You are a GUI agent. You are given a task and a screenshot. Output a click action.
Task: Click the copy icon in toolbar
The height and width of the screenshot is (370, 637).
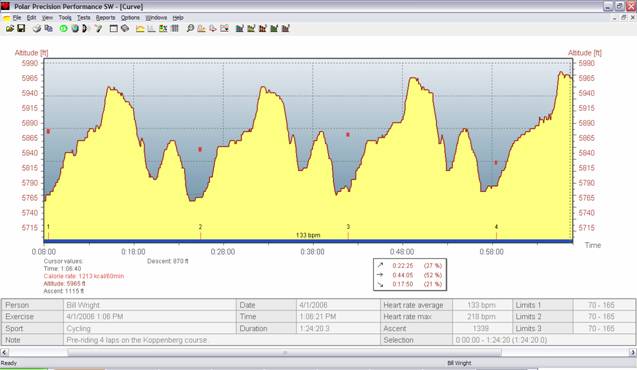click(48, 28)
